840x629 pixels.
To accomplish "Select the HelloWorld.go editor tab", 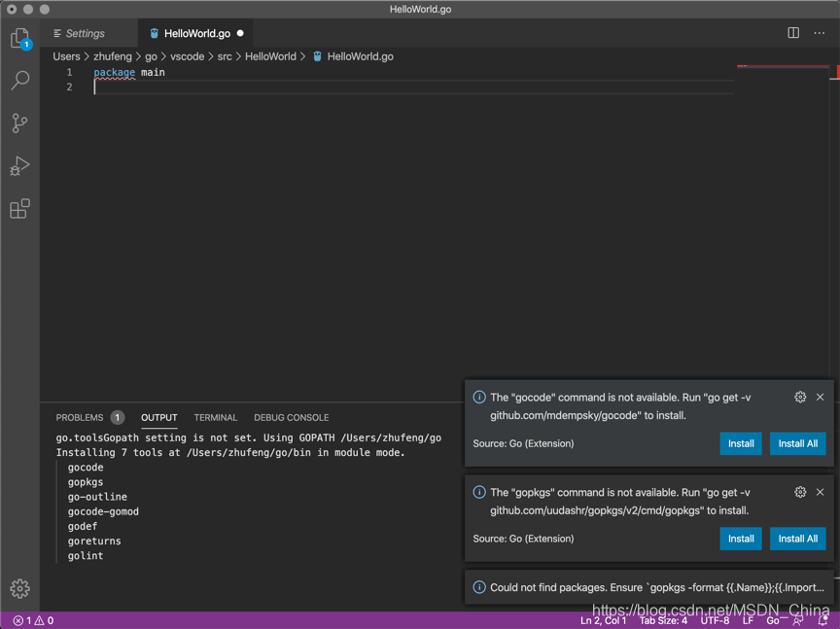I will 196,33.
